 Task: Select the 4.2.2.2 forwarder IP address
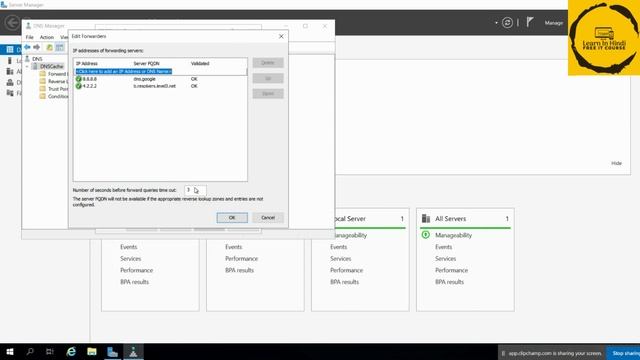point(90,86)
